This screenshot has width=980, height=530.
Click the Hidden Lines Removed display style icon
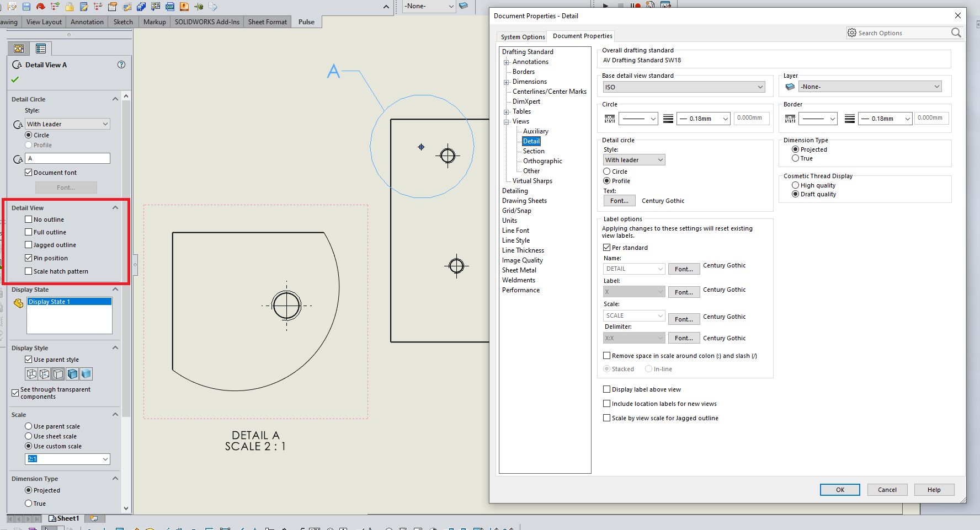pos(58,374)
